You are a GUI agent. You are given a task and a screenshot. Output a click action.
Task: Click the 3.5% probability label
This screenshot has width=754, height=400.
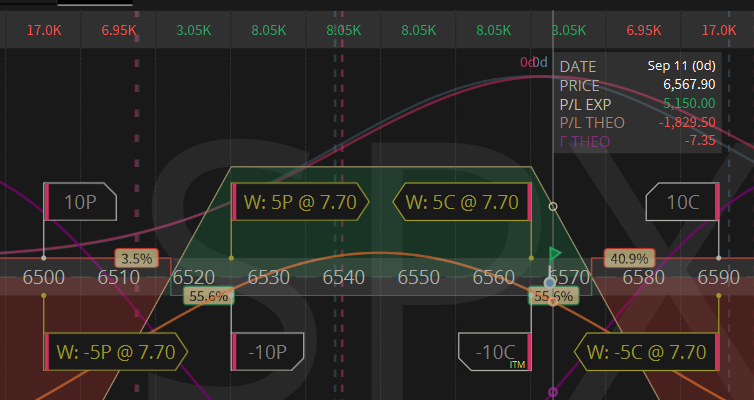137,259
